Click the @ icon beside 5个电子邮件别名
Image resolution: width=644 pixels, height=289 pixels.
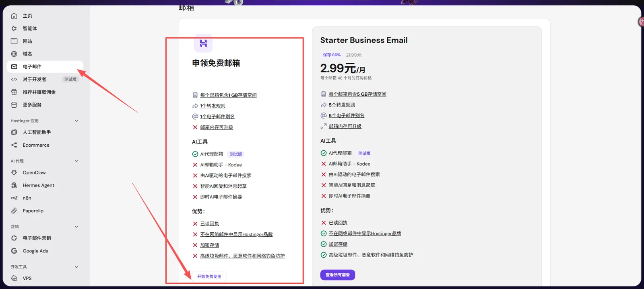324,115
